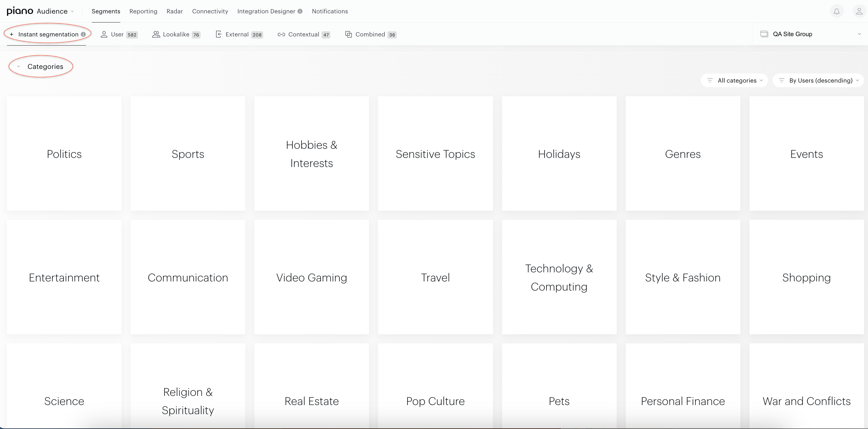Select the Combined segments tab
The height and width of the screenshot is (429, 868).
point(371,34)
